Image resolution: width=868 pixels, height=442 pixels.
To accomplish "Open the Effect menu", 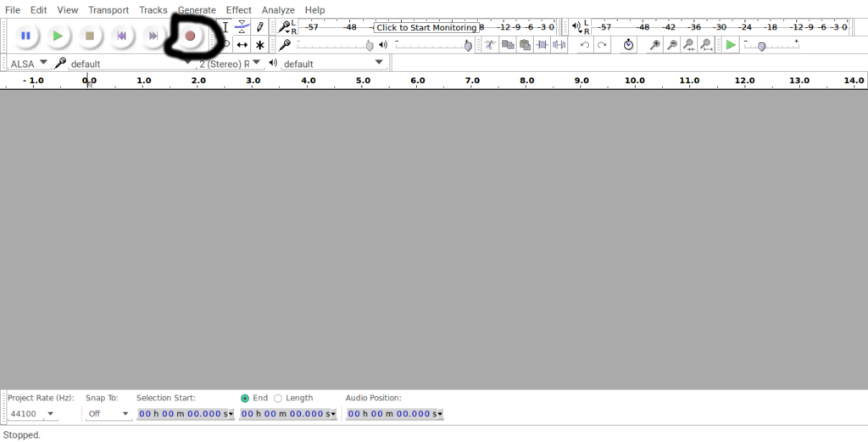I will point(238,10).
